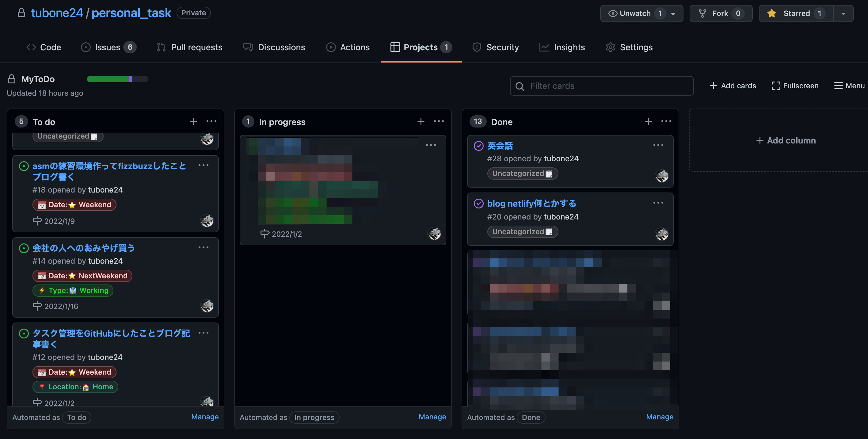Click the Fork icon
The height and width of the screenshot is (439, 868).
coord(703,13)
